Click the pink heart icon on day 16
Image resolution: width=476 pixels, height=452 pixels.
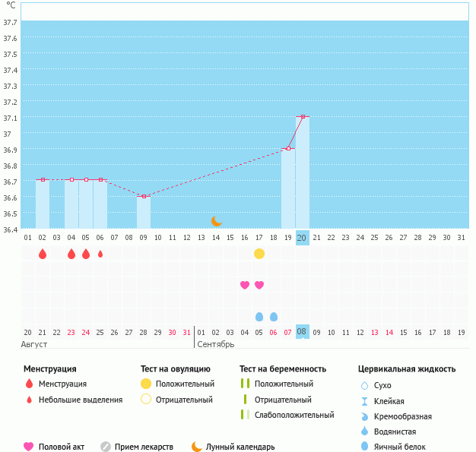point(245,285)
